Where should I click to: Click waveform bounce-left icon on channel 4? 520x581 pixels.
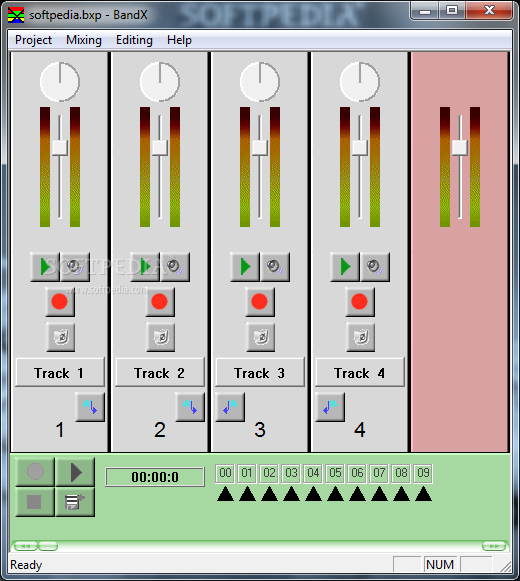(x=330, y=407)
